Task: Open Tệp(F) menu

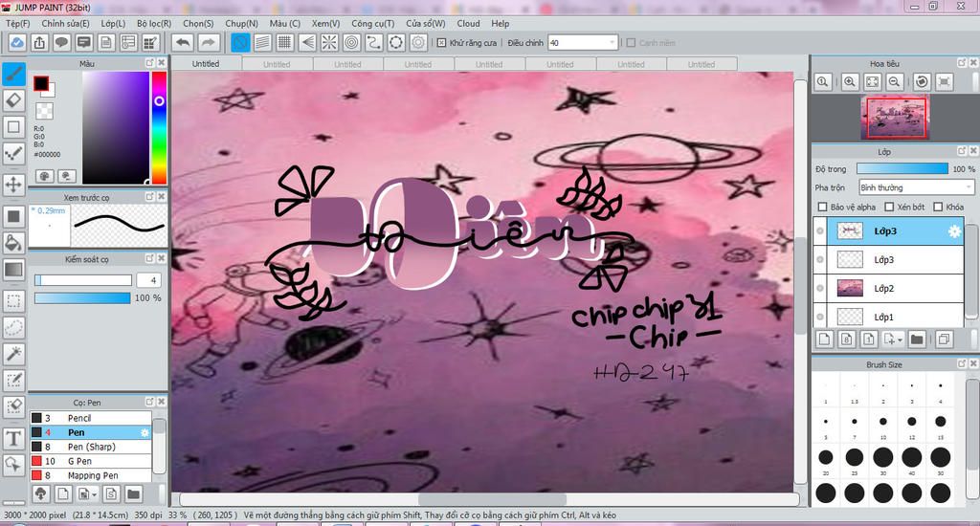Action: click(18, 23)
